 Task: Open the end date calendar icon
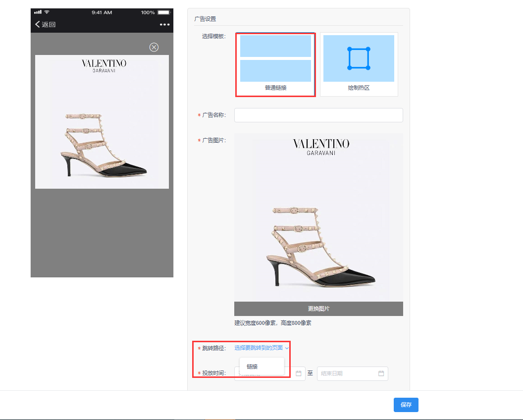coord(381,373)
